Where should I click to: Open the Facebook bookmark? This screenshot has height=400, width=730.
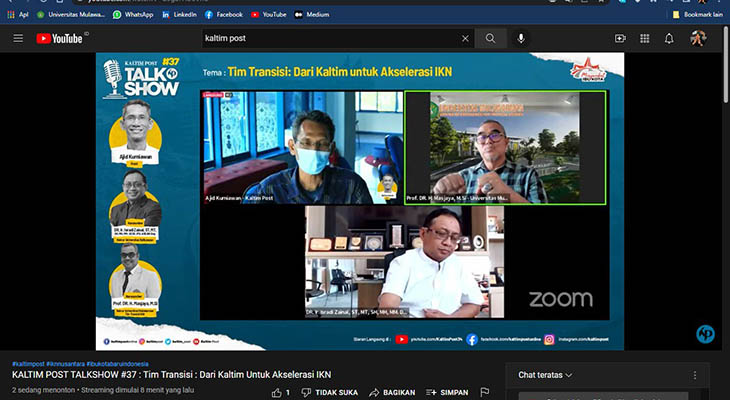[224, 14]
